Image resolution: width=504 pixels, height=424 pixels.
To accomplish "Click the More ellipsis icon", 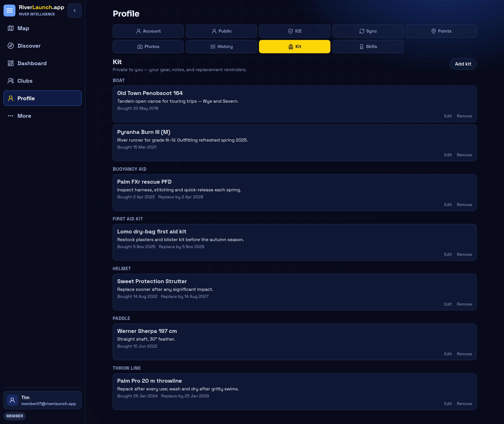I will (x=10, y=116).
